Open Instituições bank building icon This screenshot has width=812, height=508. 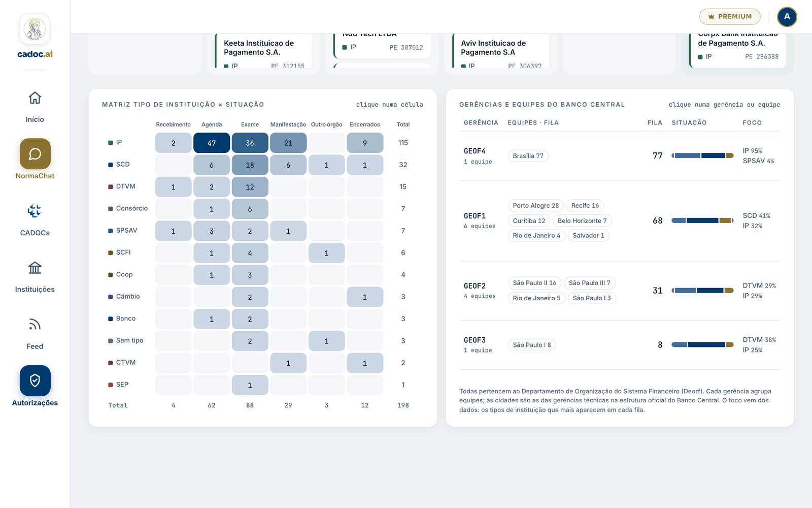35,268
